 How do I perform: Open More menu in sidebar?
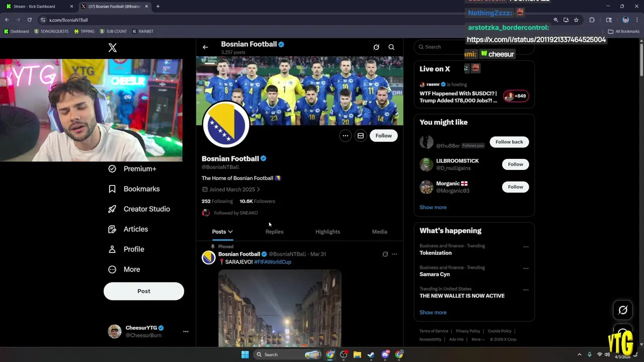click(124, 269)
